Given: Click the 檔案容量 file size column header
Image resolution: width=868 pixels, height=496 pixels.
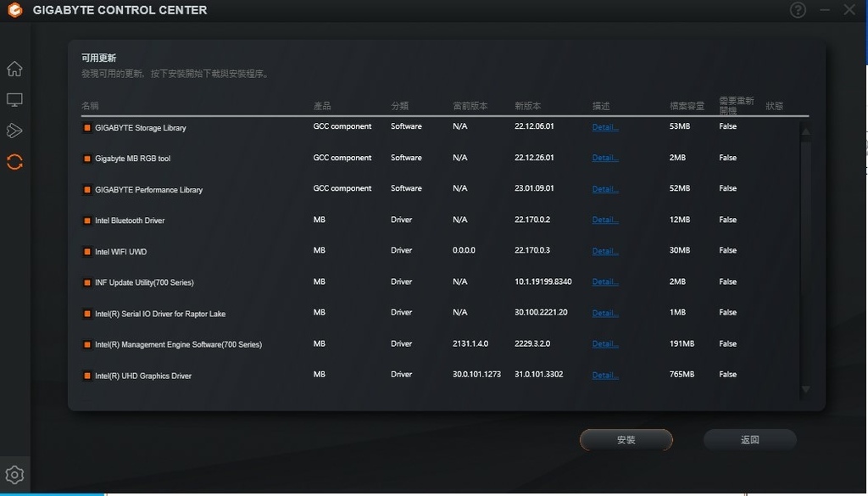Looking at the screenshot, I should (x=687, y=106).
